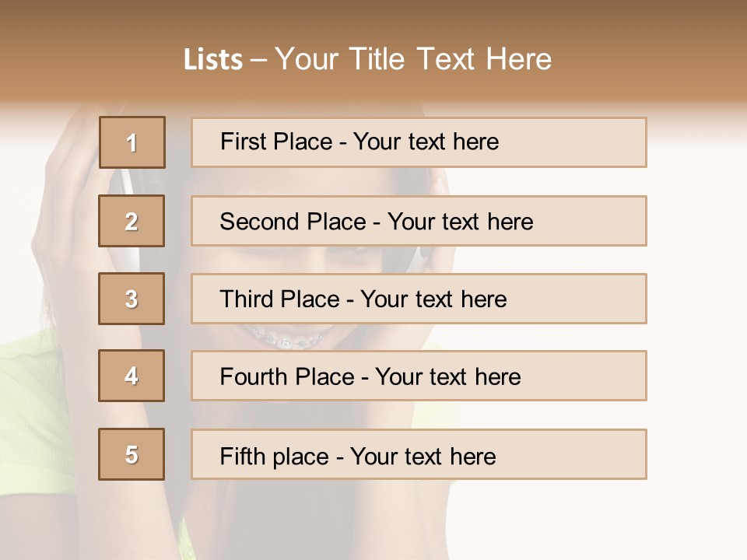Click the "Fifth place" text bar
Screen dimensions: 747x560
point(419,454)
